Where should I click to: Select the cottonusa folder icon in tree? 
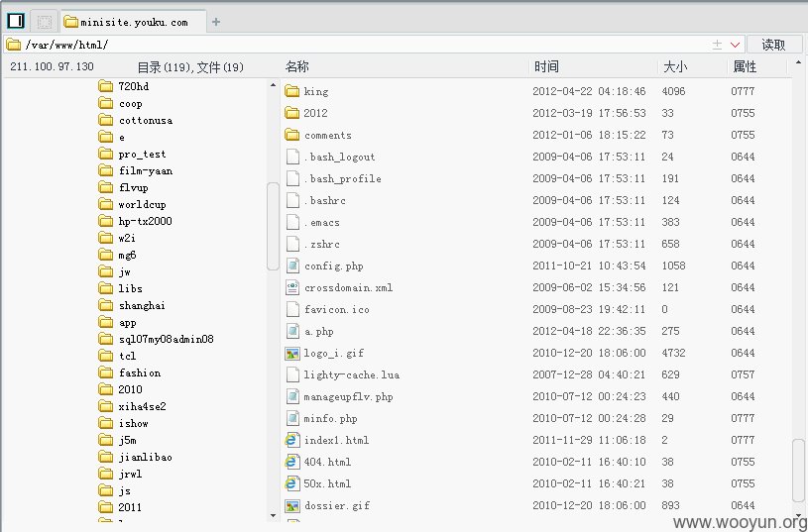[x=106, y=121]
